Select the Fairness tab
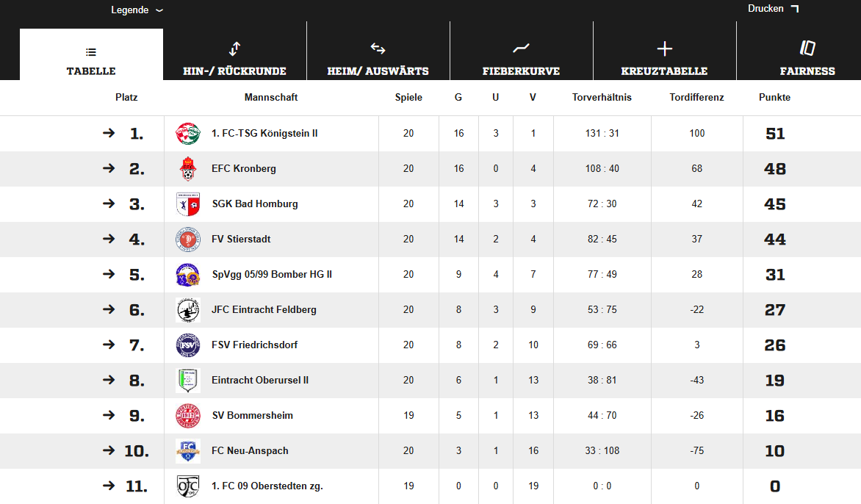Image resolution: width=861 pixels, height=504 pixels. point(807,58)
